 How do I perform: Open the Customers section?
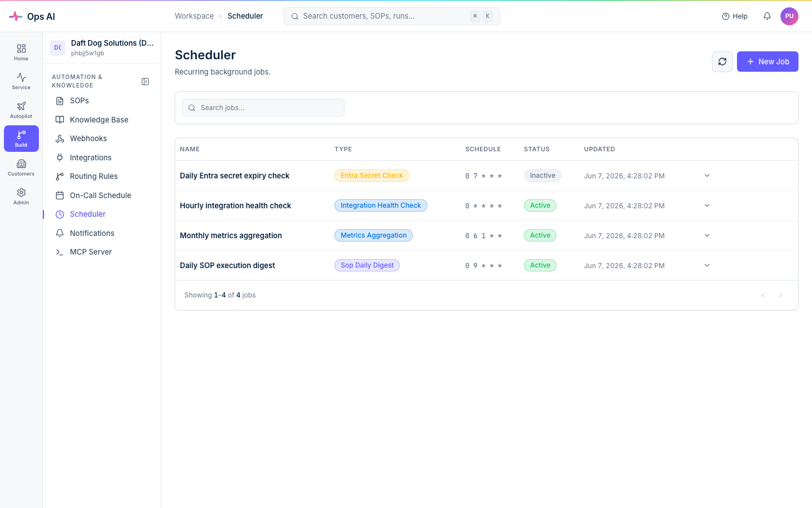[x=21, y=168]
